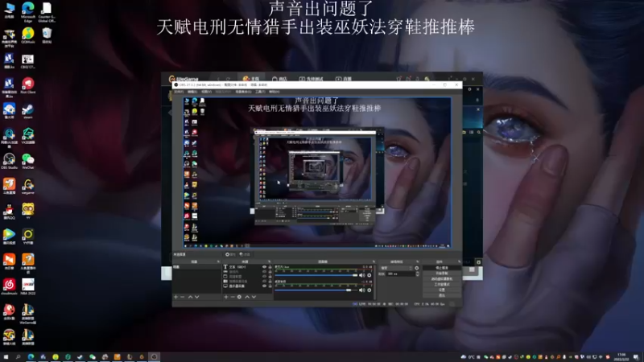644x362 pixels.
Task: Add a new source with the plus icon
Action: point(226,297)
